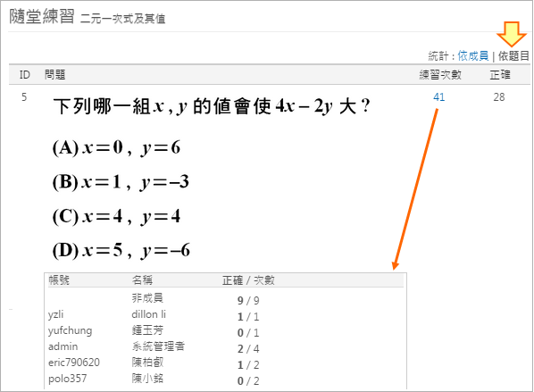534x392 pixels.
Task: Click the ID column header
Action: point(24,75)
